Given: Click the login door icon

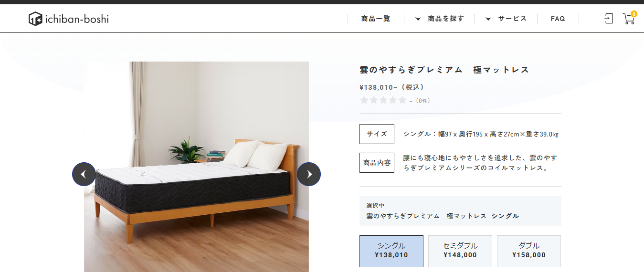Looking at the screenshot, I should (609, 19).
